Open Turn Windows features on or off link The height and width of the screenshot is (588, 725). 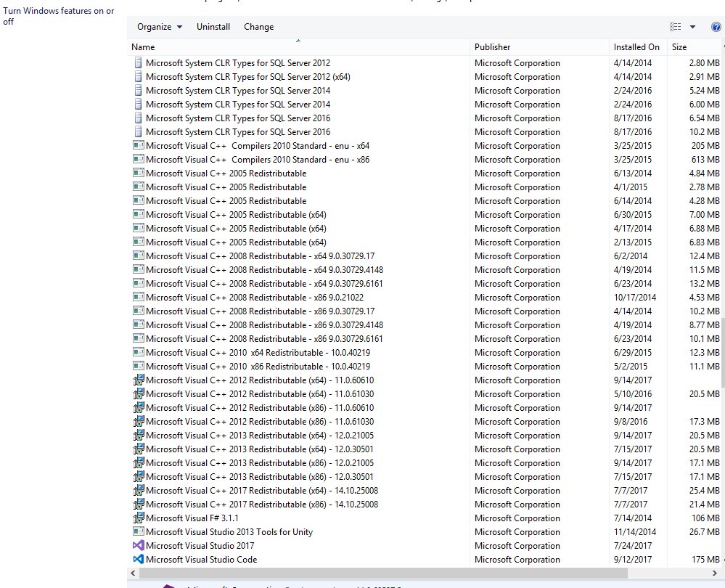point(58,16)
